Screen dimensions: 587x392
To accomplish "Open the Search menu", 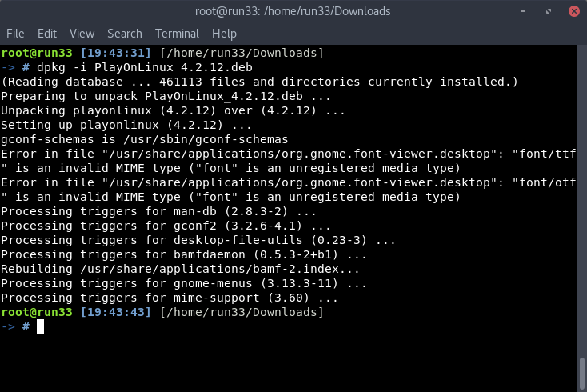I will (125, 34).
